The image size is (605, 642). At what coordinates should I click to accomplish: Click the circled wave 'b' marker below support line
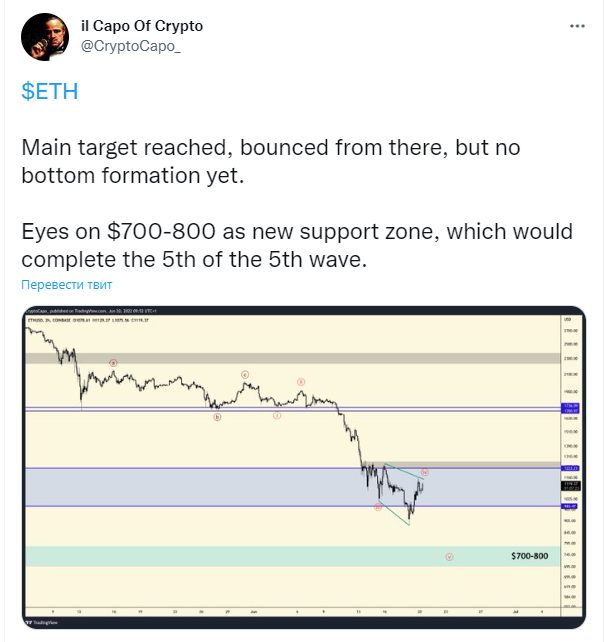pyautogui.click(x=217, y=417)
